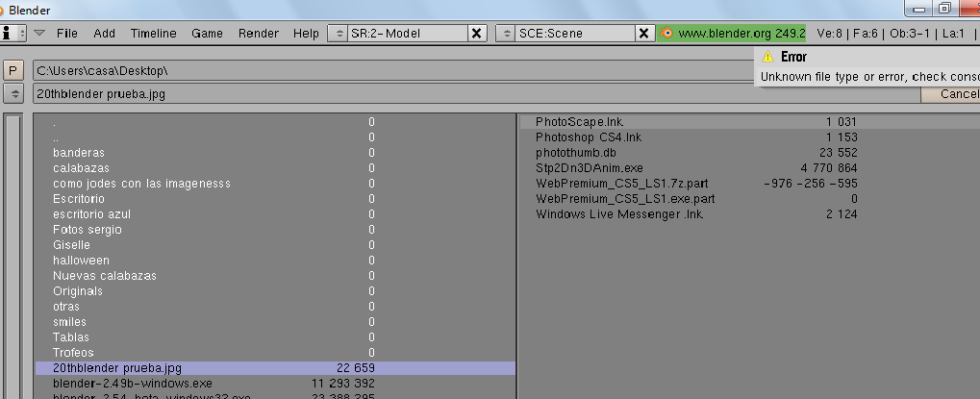Select the '..' parent directory entry

[275, 137]
